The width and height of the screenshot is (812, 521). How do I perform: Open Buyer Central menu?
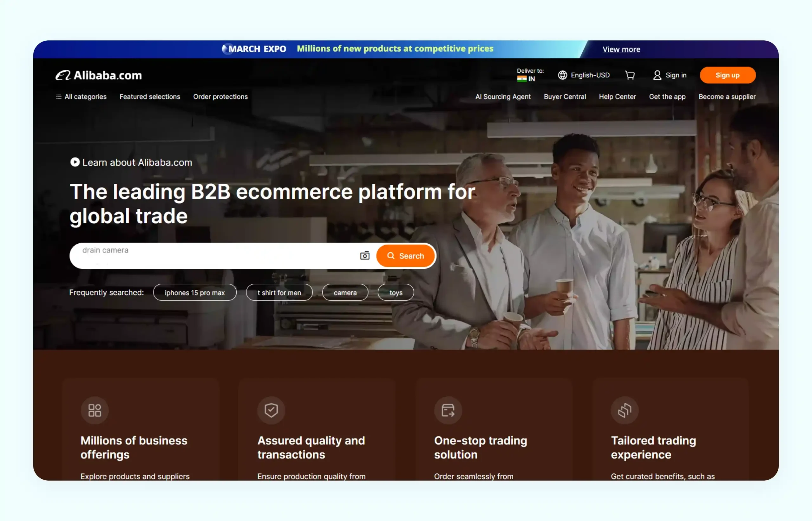565,97
